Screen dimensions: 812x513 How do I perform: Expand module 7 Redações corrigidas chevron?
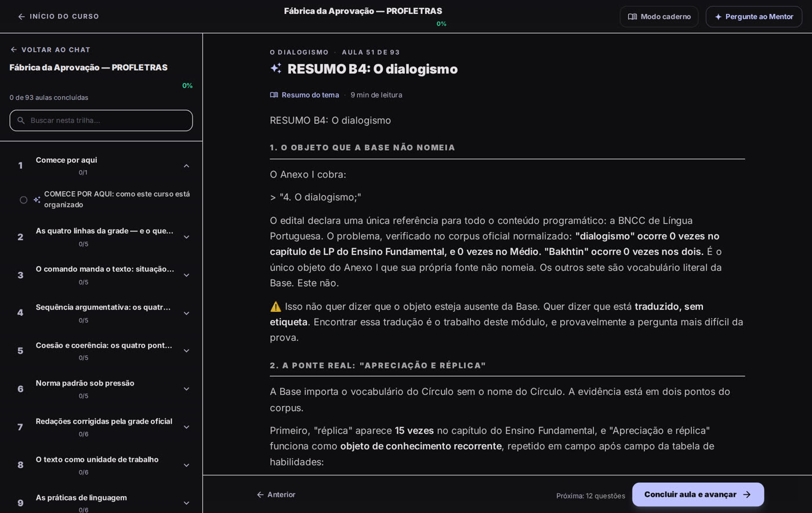tap(187, 427)
